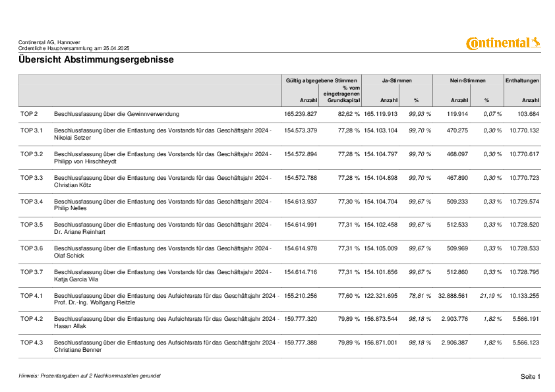The height and width of the screenshot is (392, 555).
Task: Click Ja percentage 78,81 %
Action: pyautogui.click(x=420, y=296)
